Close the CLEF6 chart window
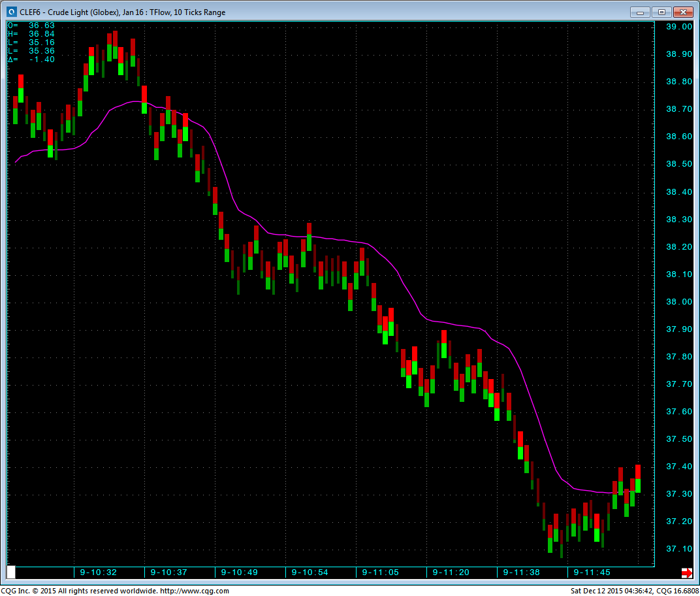This screenshot has width=700, height=596. [x=683, y=12]
